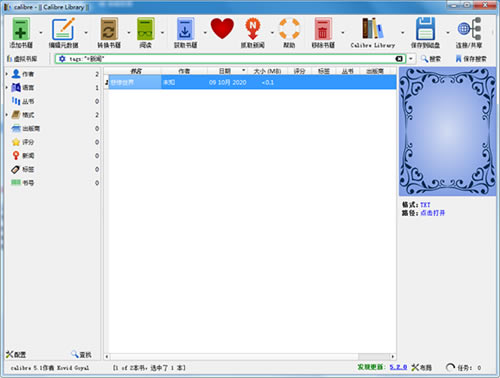Click the Configure (配置) button in tag browser

pyautogui.click(x=16, y=354)
